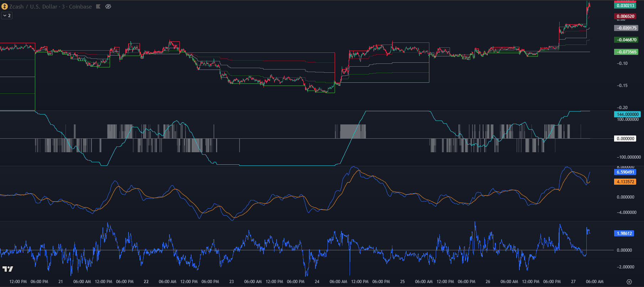Expand the collapsed indicators legend showing 2
Image resolution: width=644 pixels, height=287 pixels.
point(7,16)
